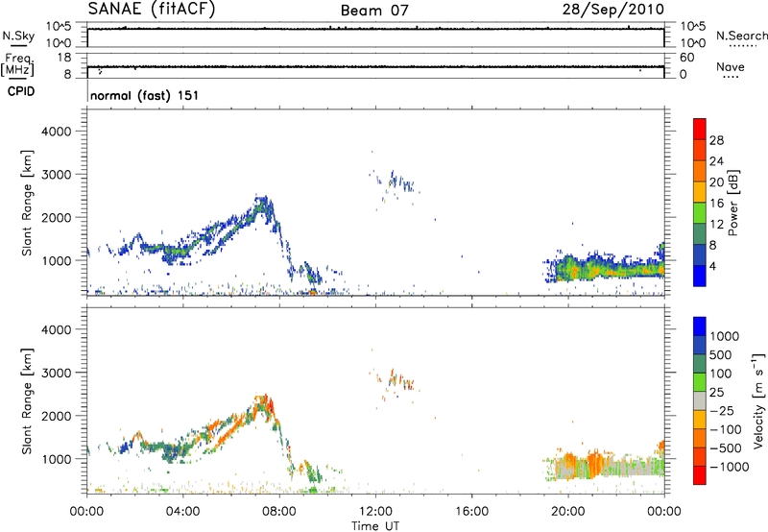Click the teal 100–500 velocity swatch
The width and height of the screenshot is (768, 532).
(x=700, y=364)
